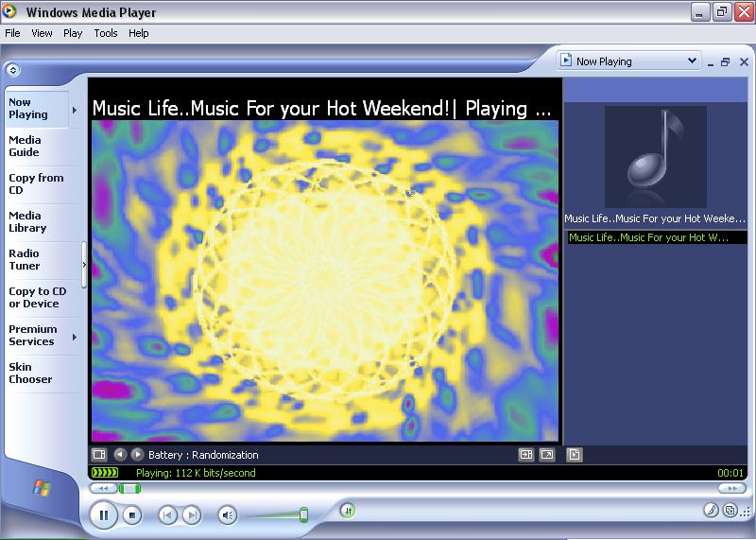Click the fast forward button on seek bar
Viewport: 756px width, 540px height.
pyautogui.click(x=731, y=488)
